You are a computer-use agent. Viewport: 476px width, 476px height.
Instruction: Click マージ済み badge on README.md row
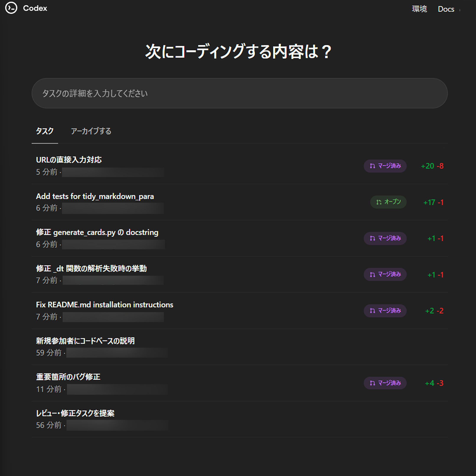point(385,311)
